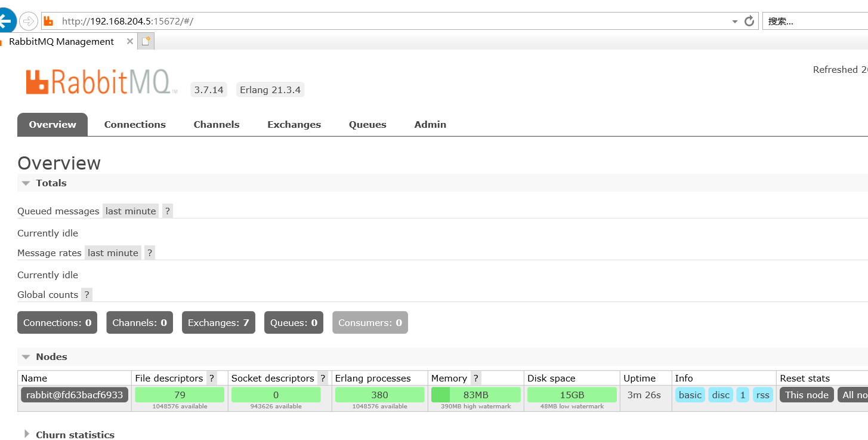Click the RabbitMQ favicon in the address bar

coord(50,21)
